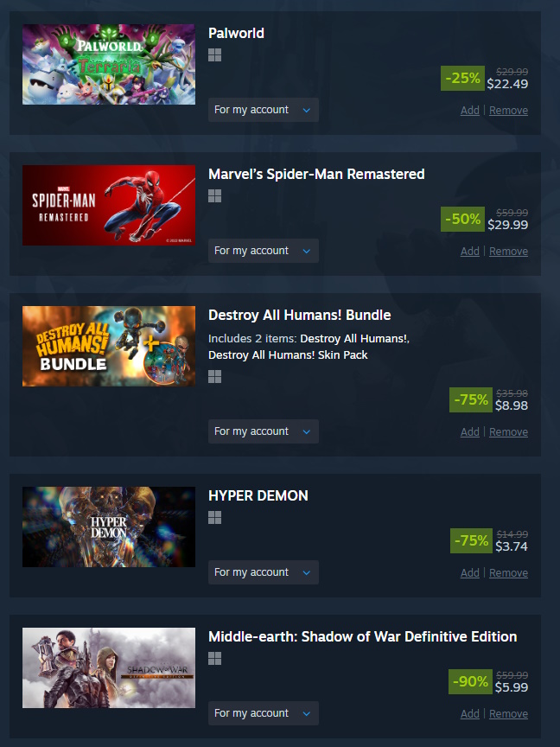Open the Spider-Man Remastered capsule image
Screen dimensions: 560x747
point(109,205)
